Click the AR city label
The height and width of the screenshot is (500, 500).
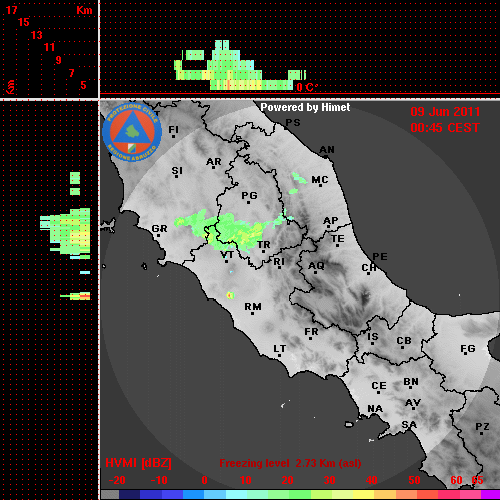214,162
